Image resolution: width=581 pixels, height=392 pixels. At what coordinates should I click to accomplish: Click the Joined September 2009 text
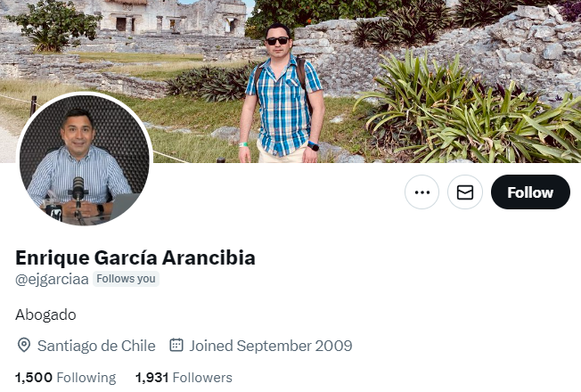pyautogui.click(x=271, y=346)
